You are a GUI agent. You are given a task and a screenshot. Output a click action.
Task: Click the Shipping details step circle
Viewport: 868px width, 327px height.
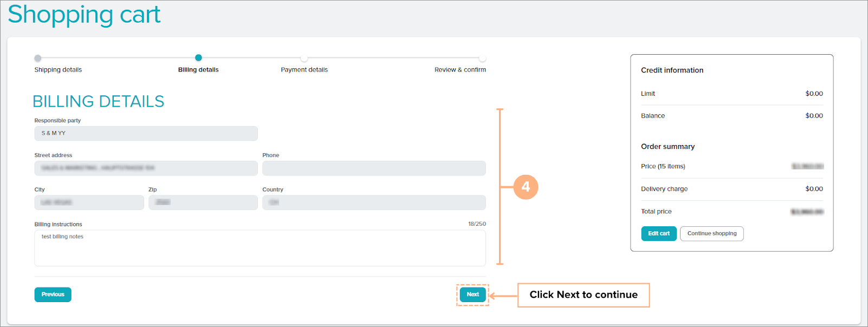click(37, 58)
